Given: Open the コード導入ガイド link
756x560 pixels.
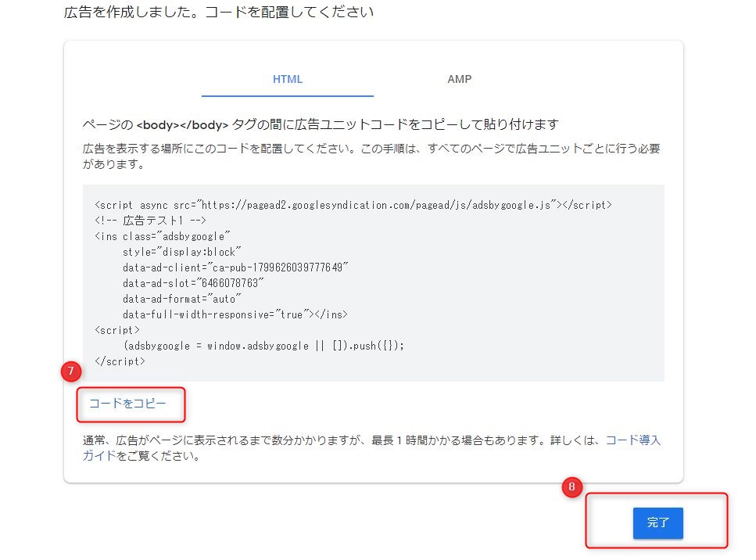Looking at the screenshot, I should click(x=633, y=440).
